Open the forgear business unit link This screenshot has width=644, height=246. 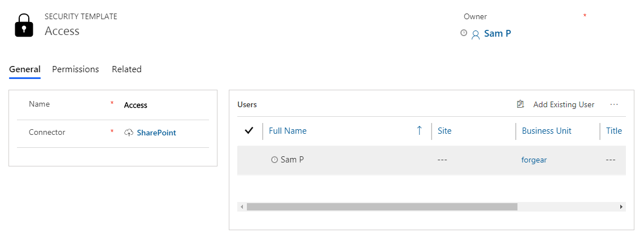click(x=534, y=160)
